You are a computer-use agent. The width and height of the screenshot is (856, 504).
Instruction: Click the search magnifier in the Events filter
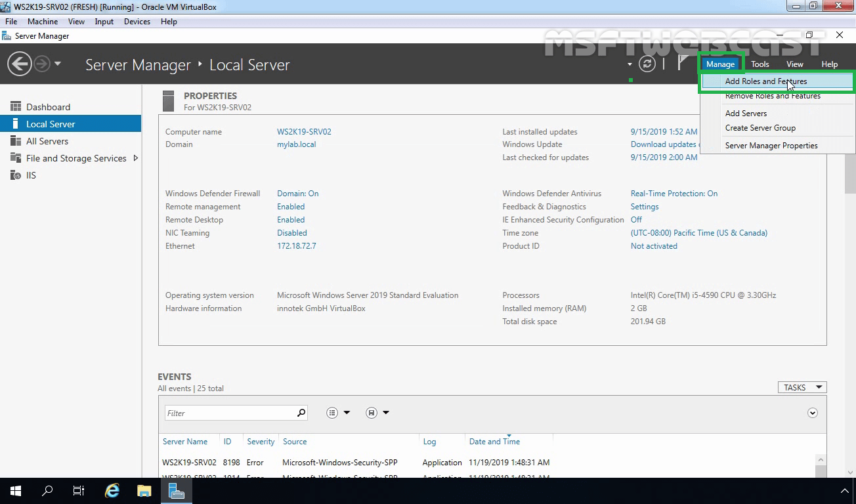point(301,412)
